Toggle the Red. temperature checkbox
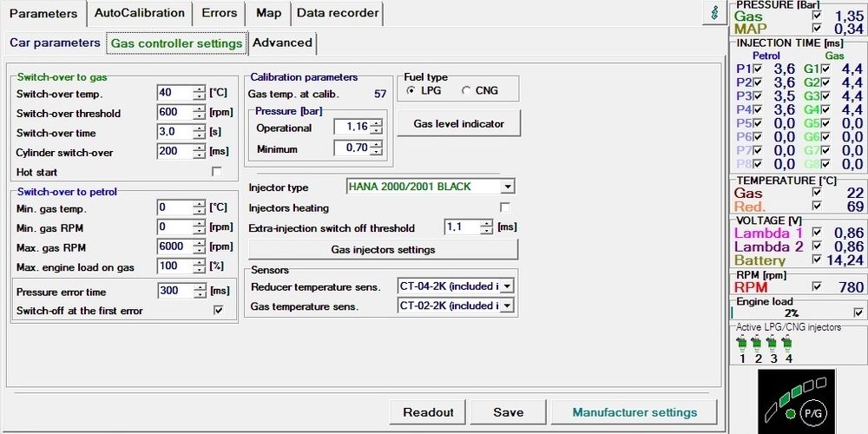868x434 pixels. 817,206
